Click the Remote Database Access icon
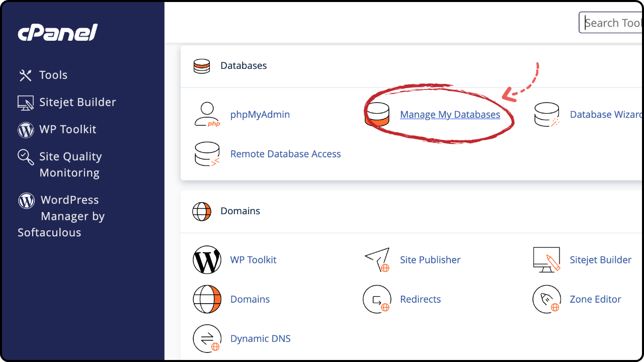The image size is (644, 362). [x=207, y=154]
